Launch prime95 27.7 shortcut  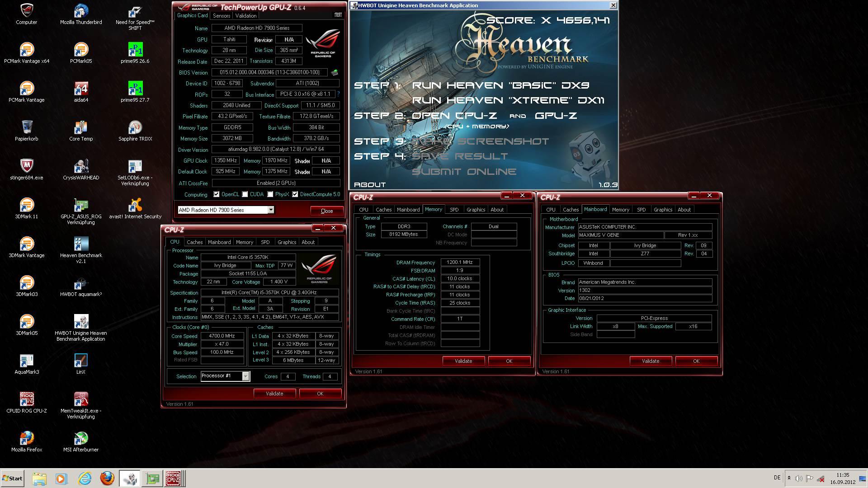[135, 92]
